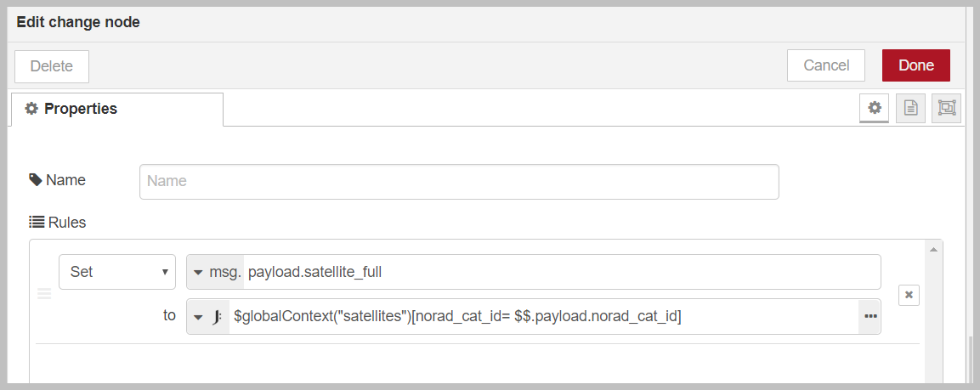
Task: Open the Set action dropdown
Action: tap(117, 272)
